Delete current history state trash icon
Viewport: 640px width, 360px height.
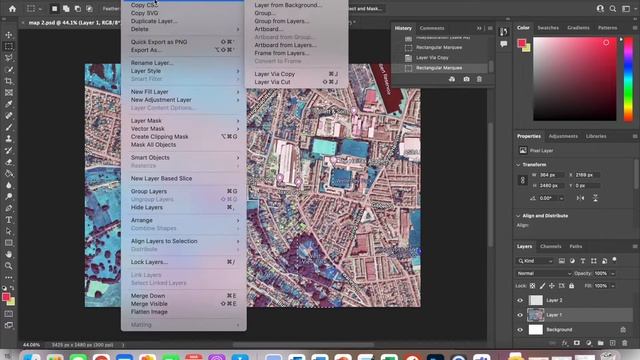click(x=479, y=79)
